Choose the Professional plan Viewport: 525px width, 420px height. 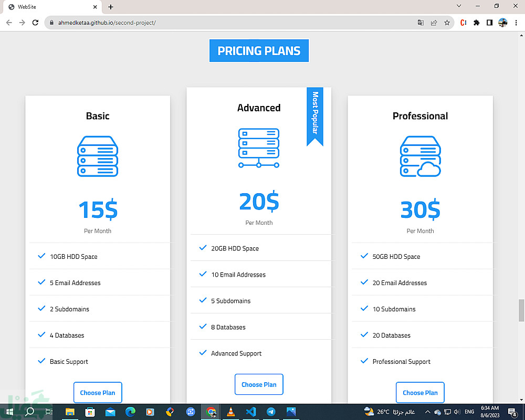click(420, 393)
